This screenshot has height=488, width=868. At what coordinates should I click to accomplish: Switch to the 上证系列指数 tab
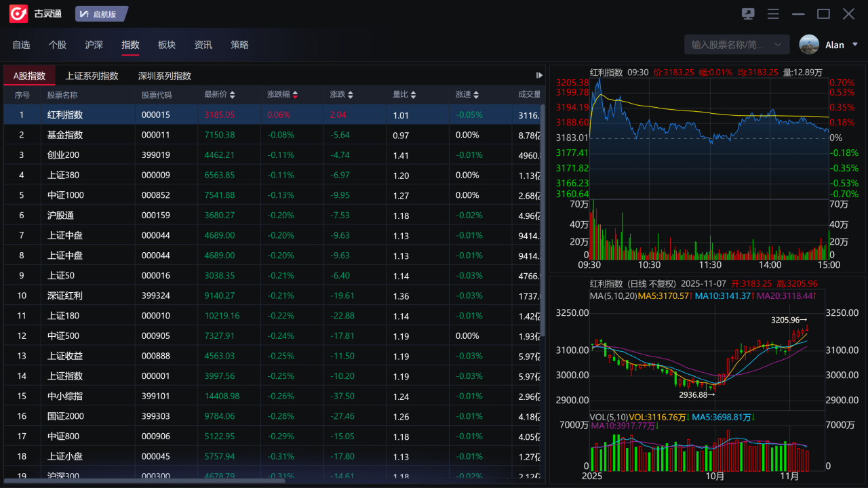click(92, 76)
